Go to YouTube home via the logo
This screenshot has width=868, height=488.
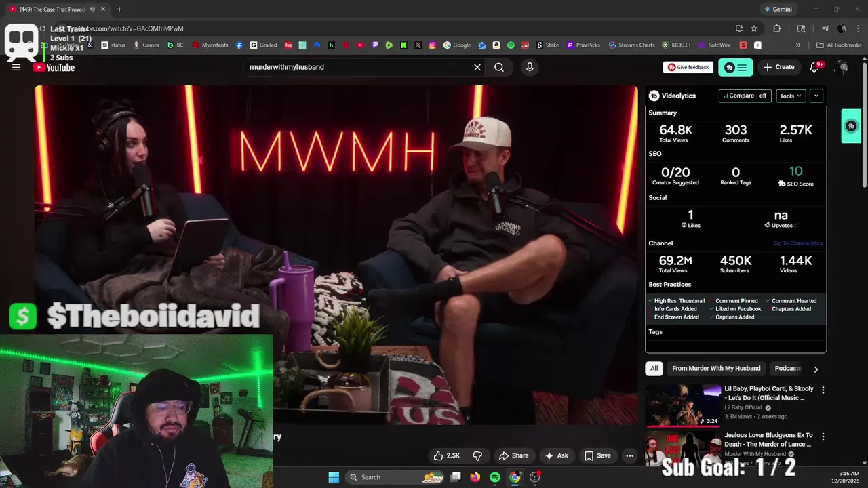click(x=54, y=67)
